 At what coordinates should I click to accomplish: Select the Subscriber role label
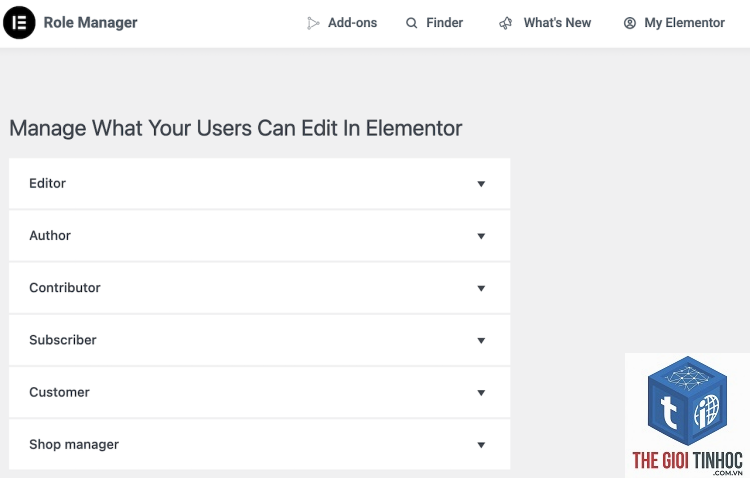tap(63, 340)
